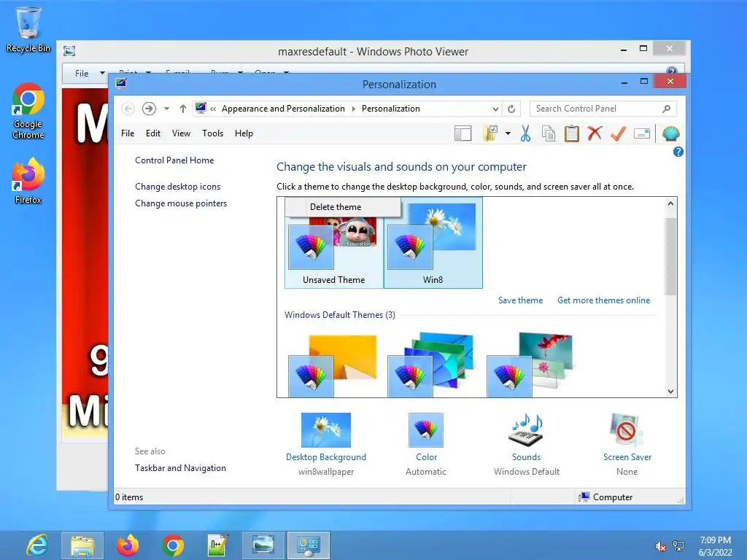Expand the recent locations dropdown arrow
The image size is (747, 560).
(167, 109)
